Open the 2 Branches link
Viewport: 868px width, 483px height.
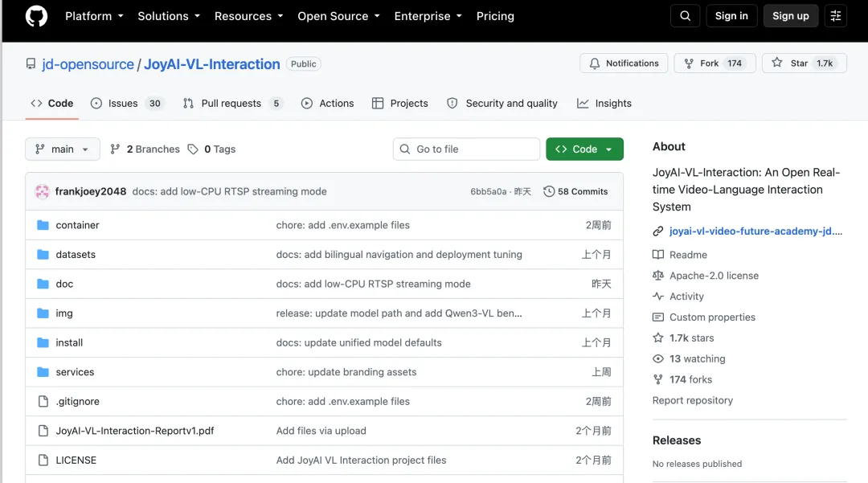click(x=145, y=149)
